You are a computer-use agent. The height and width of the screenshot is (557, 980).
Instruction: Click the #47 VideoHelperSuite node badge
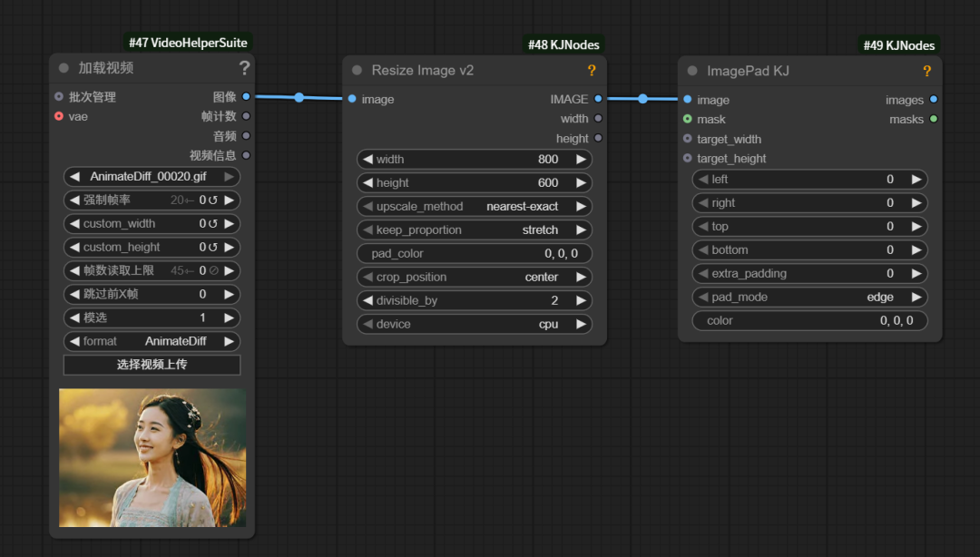(188, 41)
